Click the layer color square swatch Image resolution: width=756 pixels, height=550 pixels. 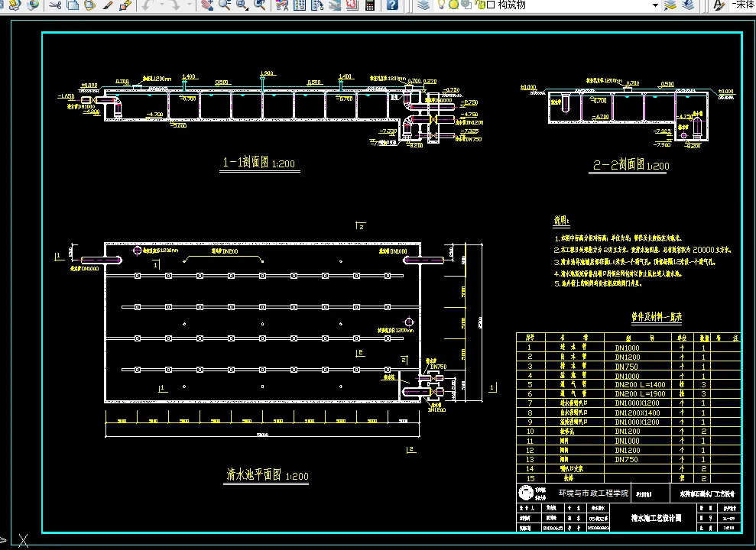tap(491, 5)
